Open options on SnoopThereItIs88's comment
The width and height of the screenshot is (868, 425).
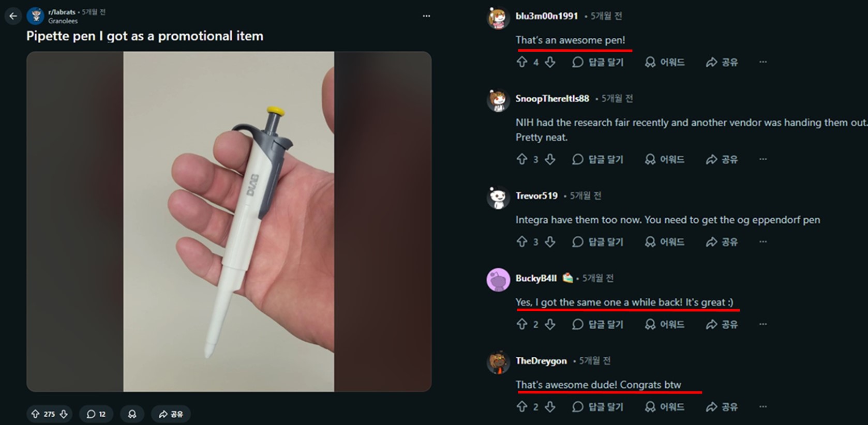(764, 159)
